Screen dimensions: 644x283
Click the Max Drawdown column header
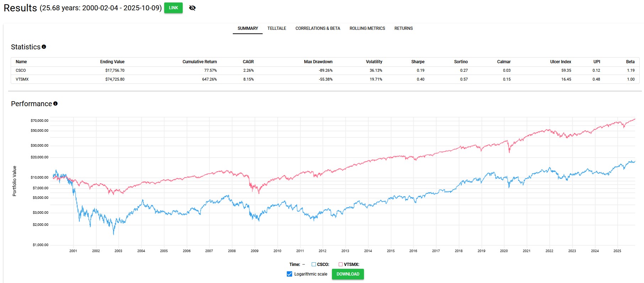coord(318,62)
